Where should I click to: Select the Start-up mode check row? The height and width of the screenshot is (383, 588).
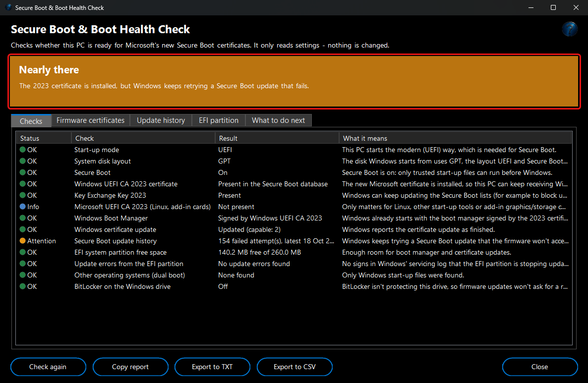point(294,150)
